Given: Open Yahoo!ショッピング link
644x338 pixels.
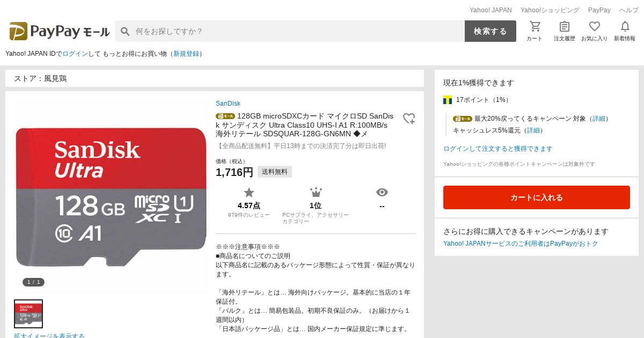Looking at the screenshot, I should point(550,10).
